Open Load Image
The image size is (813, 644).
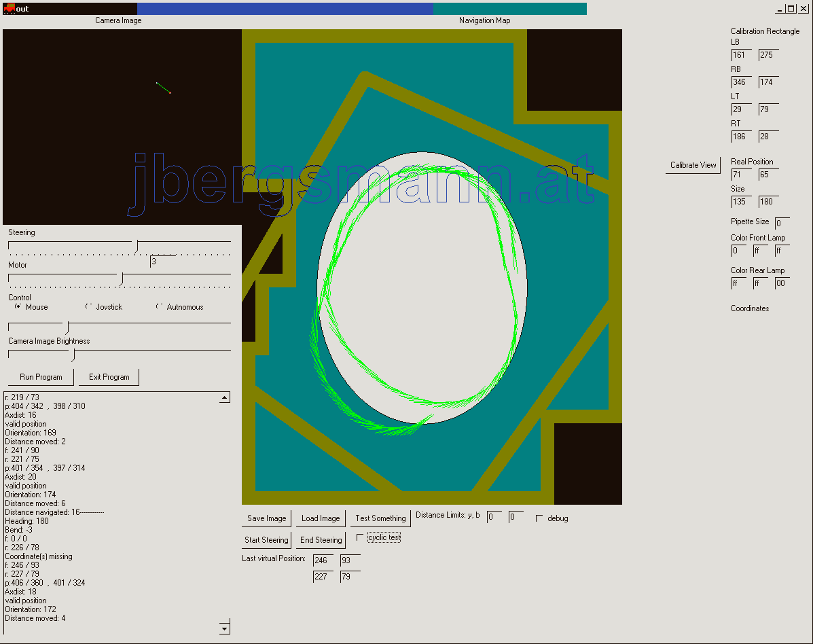coord(321,518)
